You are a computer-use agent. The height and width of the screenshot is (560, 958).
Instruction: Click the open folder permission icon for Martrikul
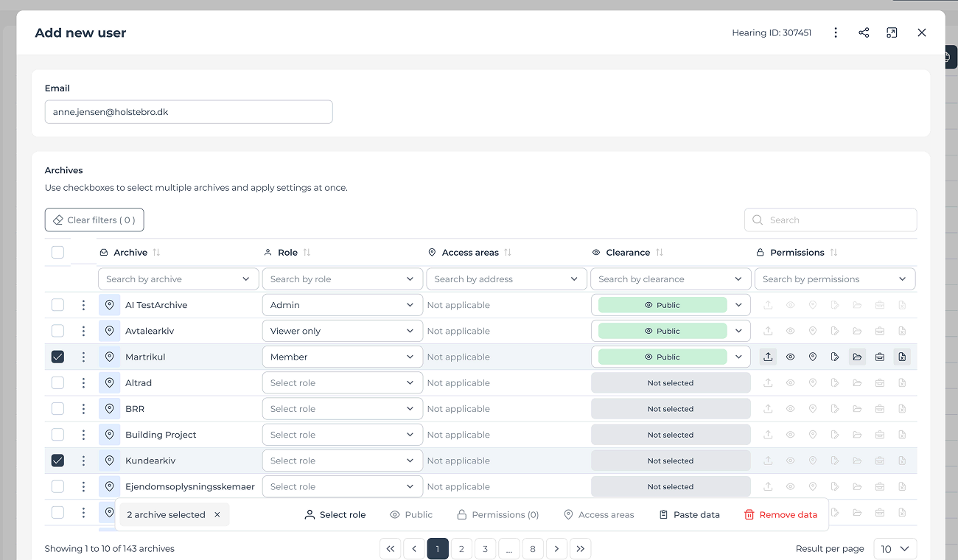(x=857, y=357)
